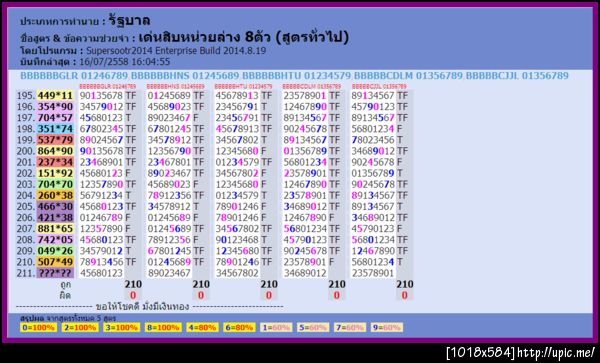Select the faded 9=60% badge
Image resolution: width=600 pixels, height=363 pixels.
click(x=386, y=327)
